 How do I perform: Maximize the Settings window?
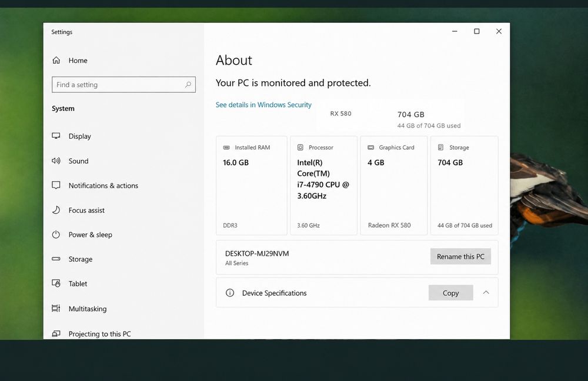coord(477,32)
